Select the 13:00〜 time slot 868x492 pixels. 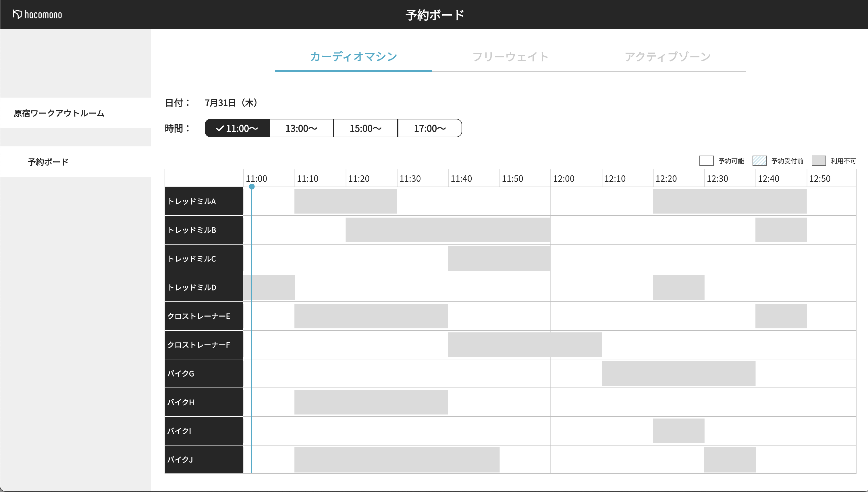point(301,128)
